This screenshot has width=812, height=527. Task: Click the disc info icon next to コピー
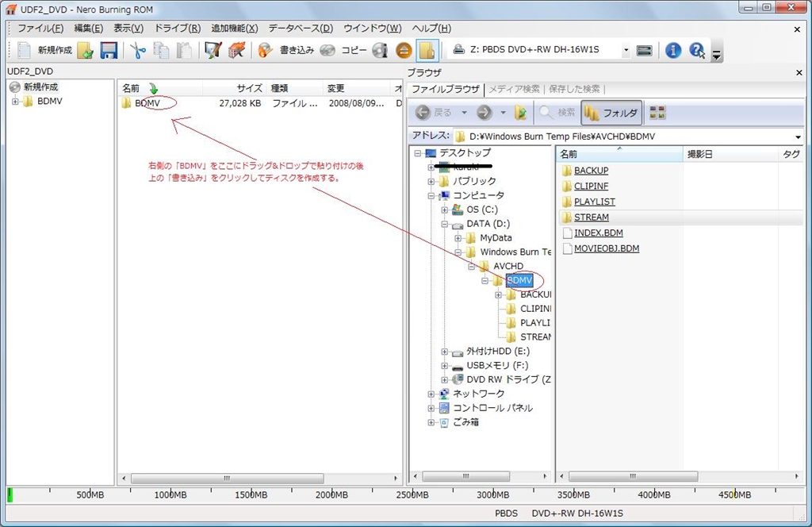(380, 50)
